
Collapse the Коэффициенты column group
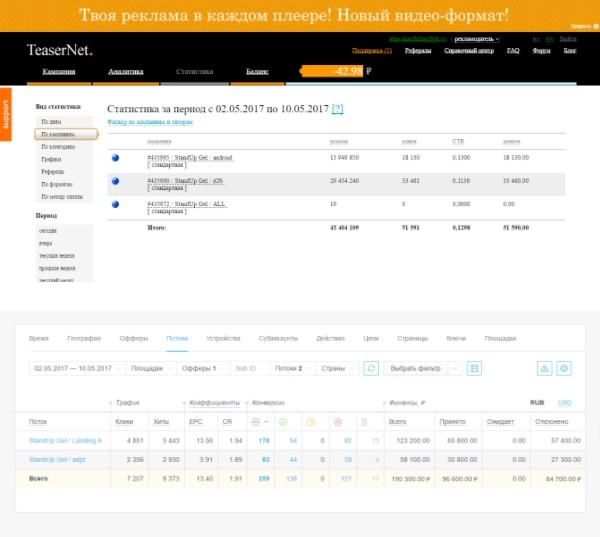(184, 403)
